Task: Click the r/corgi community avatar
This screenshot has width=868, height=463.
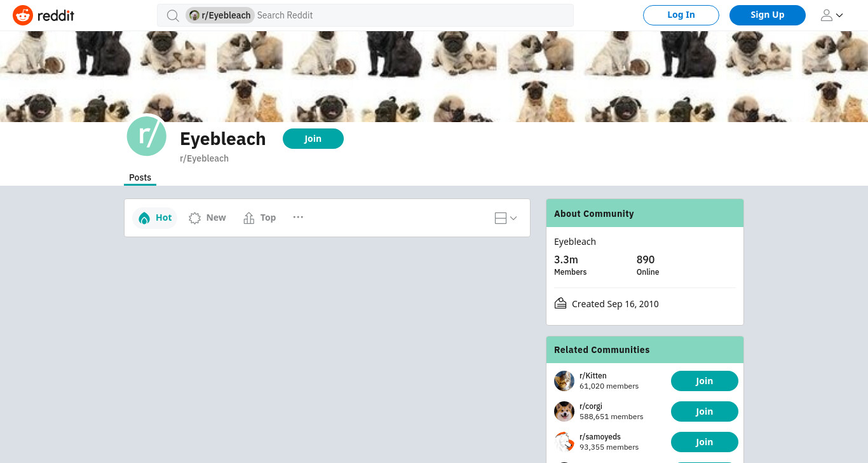Action: pyautogui.click(x=564, y=411)
